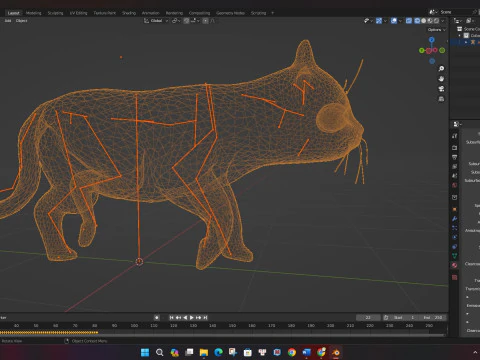Screen dimensions: 480x360
Task: Open the View Layer properties tab
Action: click(455, 166)
